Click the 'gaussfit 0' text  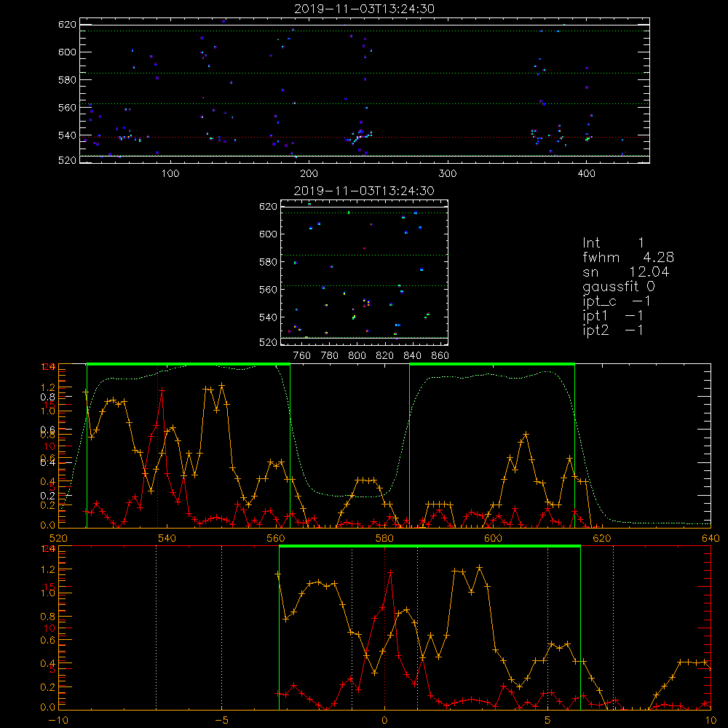(618, 286)
